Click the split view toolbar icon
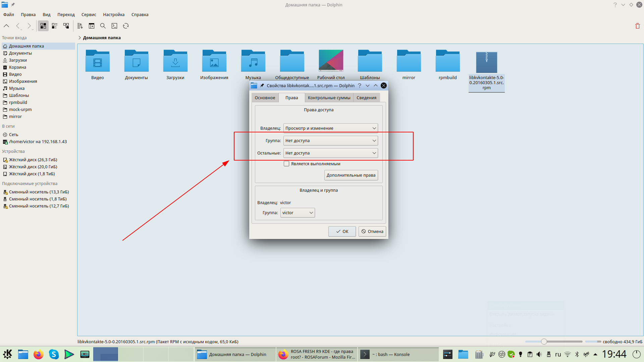644x362 pixels. click(92, 26)
